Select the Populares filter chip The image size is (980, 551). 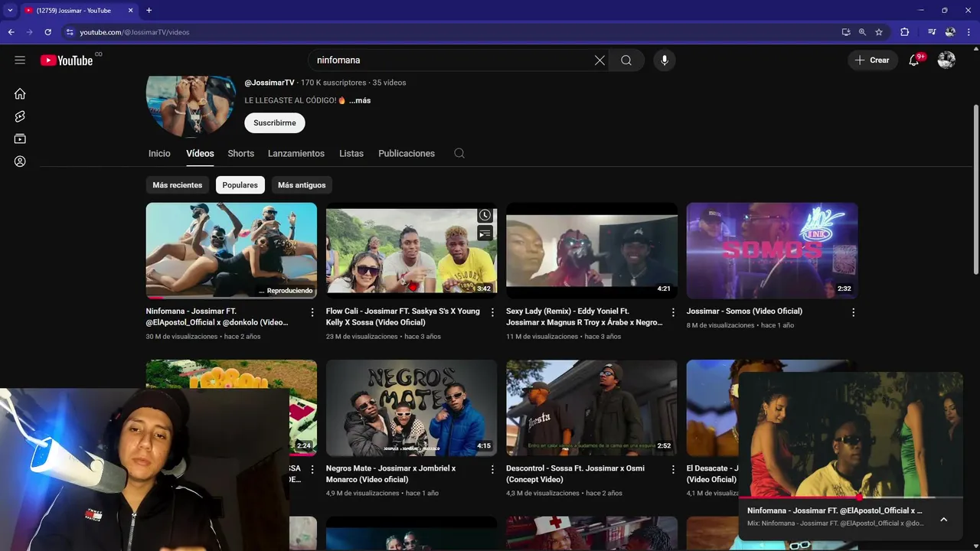click(240, 185)
